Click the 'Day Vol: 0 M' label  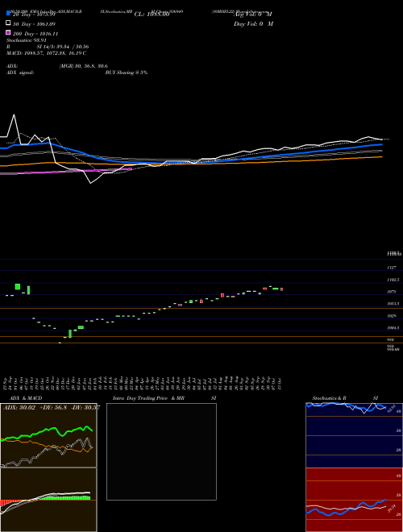(x=253, y=23)
